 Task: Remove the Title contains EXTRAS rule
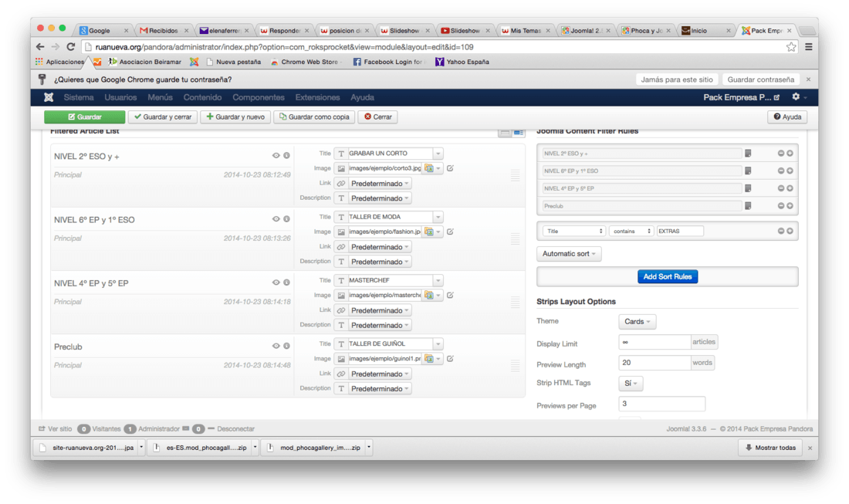tap(781, 231)
